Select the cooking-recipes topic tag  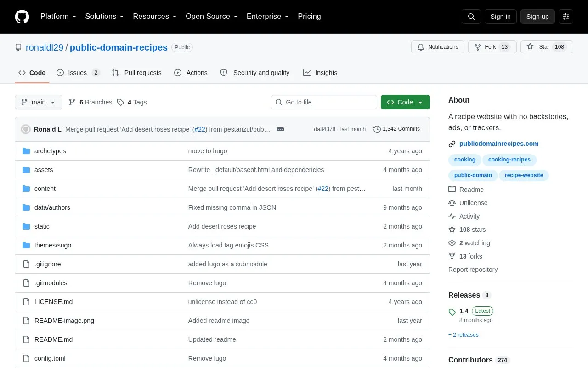[509, 160]
